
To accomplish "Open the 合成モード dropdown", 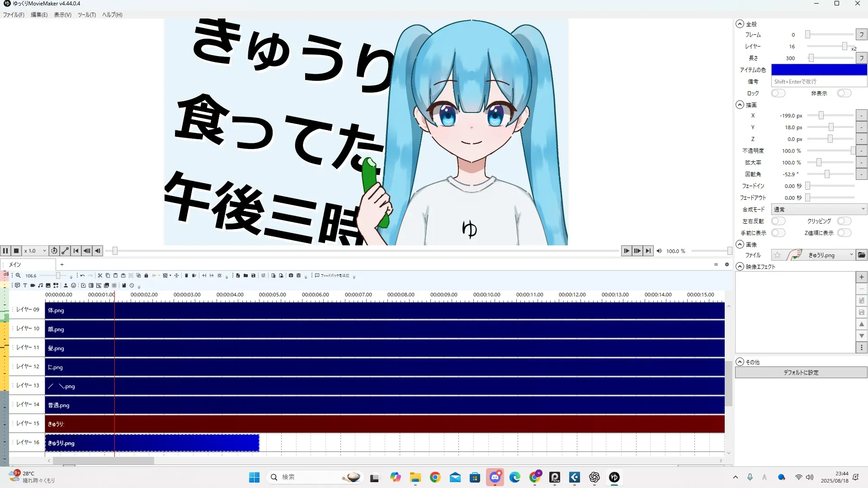I will pyautogui.click(x=819, y=209).
